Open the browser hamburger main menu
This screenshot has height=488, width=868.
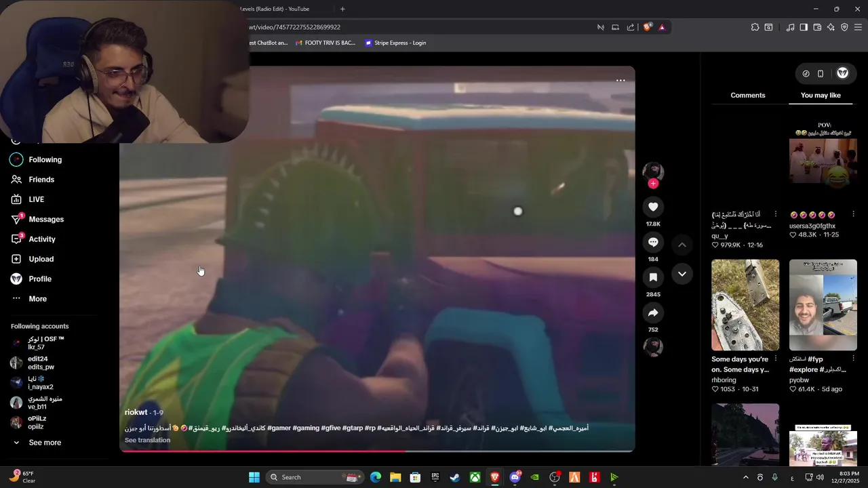859,27
